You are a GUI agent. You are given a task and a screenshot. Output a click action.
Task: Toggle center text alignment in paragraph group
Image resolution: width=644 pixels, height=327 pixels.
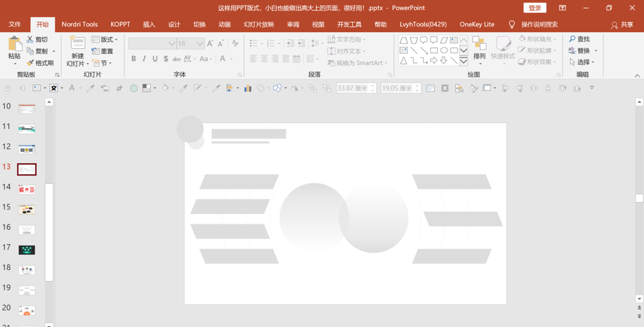(264, 59)
